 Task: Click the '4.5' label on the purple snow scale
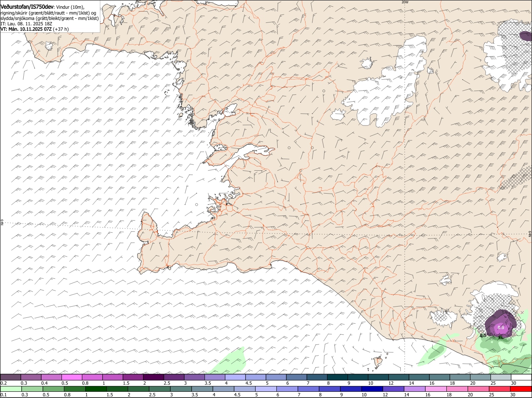[249, 383]
